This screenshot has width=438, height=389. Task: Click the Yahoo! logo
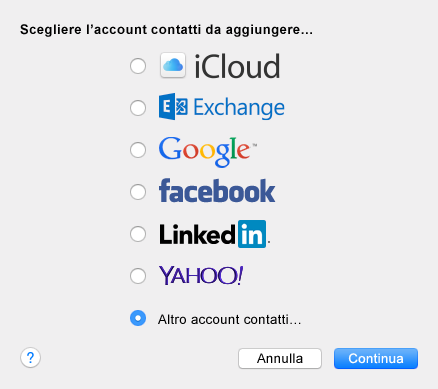tap(201, 275)
